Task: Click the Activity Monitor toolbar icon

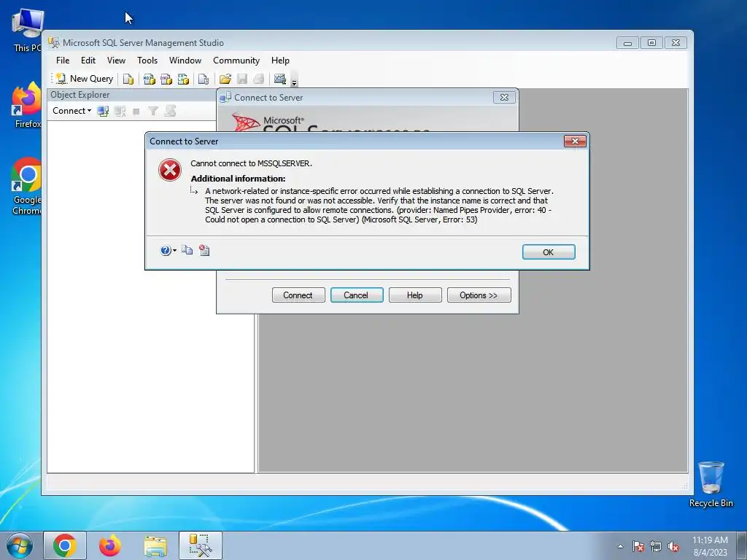Action: tap(280, 79)
